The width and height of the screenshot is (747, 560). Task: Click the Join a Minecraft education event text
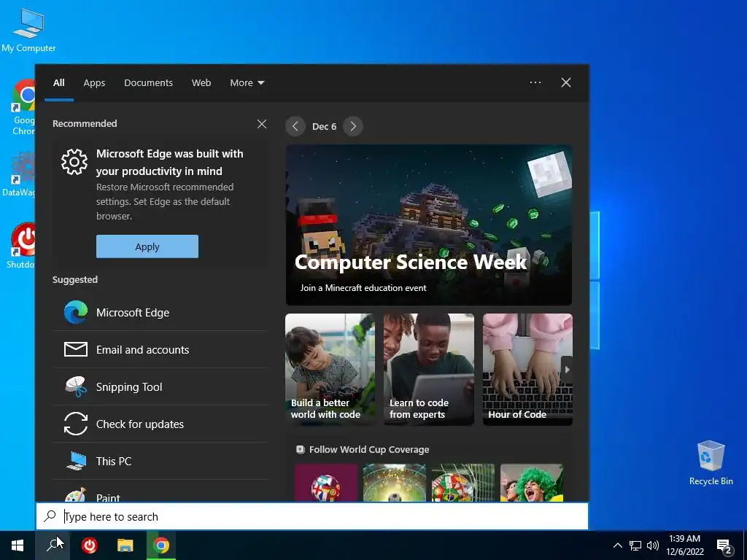[x=363, y=287]
